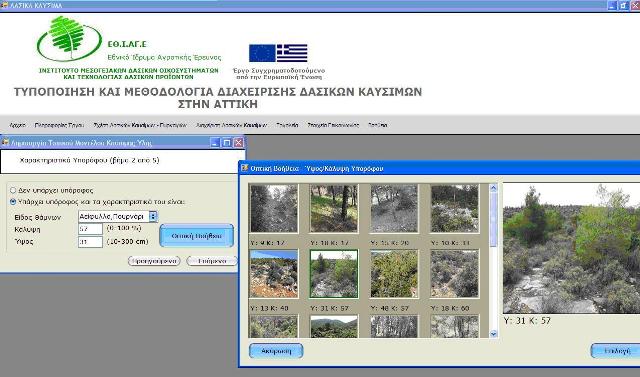The image size is (640, 377).
Task: Click the thumbnail list scroll-up arrow
Action: (x=493, y=188)
